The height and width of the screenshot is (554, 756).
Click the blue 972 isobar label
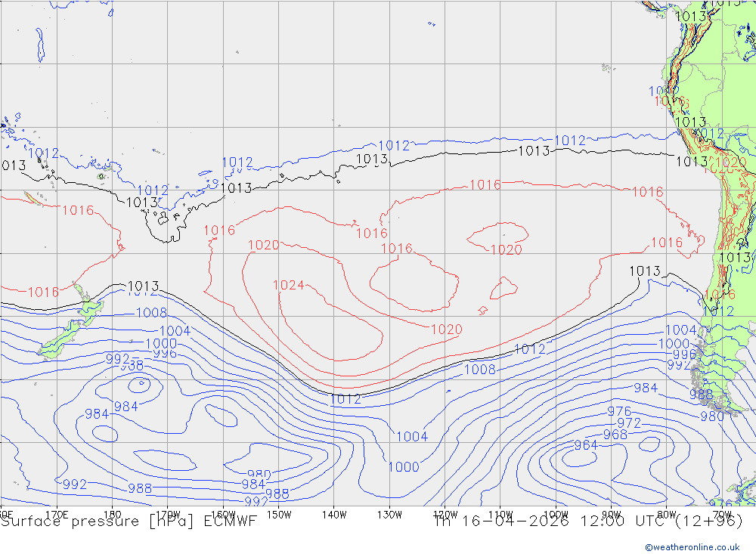point(629,422)
